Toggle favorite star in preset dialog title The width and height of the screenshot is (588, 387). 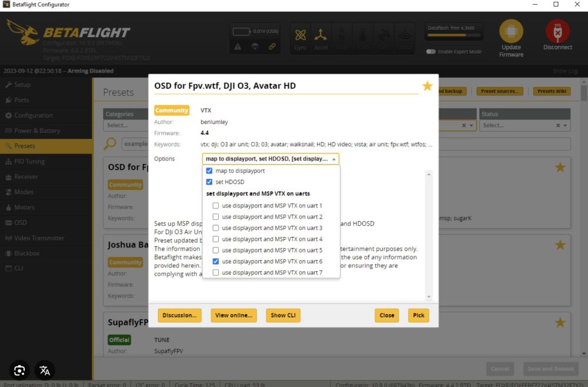coord(427,86)
